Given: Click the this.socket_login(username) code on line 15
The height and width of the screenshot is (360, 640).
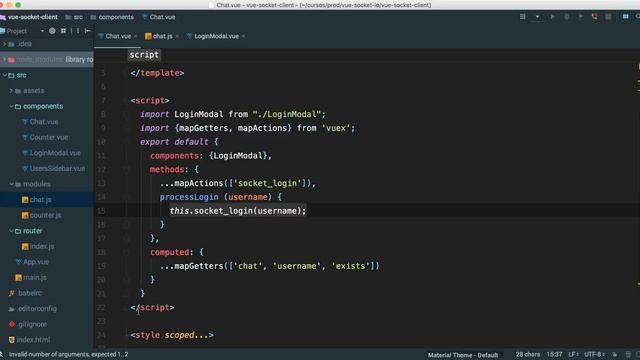Looking at the screenshot, I should pos(238,211).
